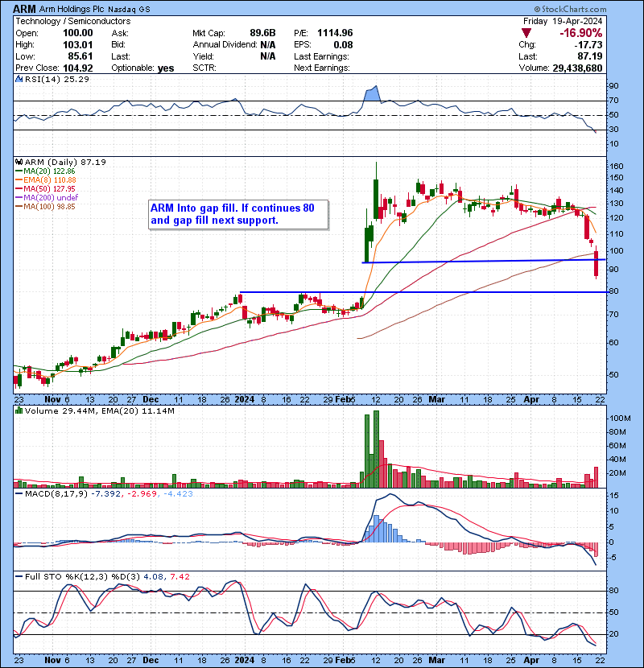Viewport: 644px width, 668px height.
Task: Click the green MA(20) 122.86 legend entry
Action: (x=45, y=171)
